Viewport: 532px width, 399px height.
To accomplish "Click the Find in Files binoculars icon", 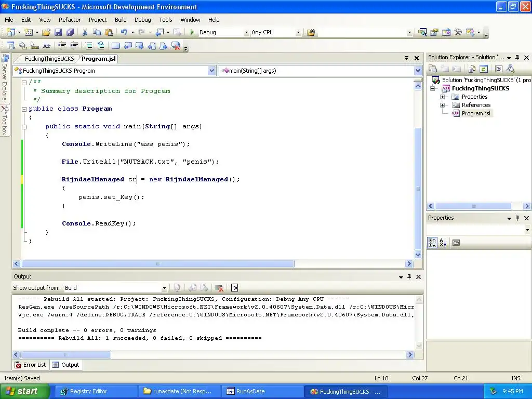I will [311, 32].
